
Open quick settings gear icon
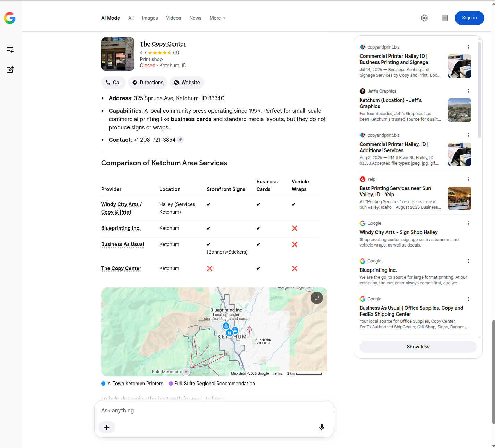pos(424,18)
